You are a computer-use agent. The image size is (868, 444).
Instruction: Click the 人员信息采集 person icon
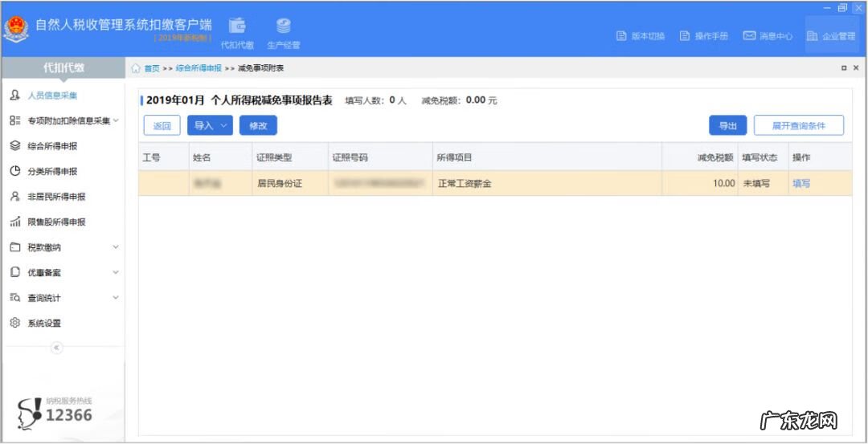(15, 95)
